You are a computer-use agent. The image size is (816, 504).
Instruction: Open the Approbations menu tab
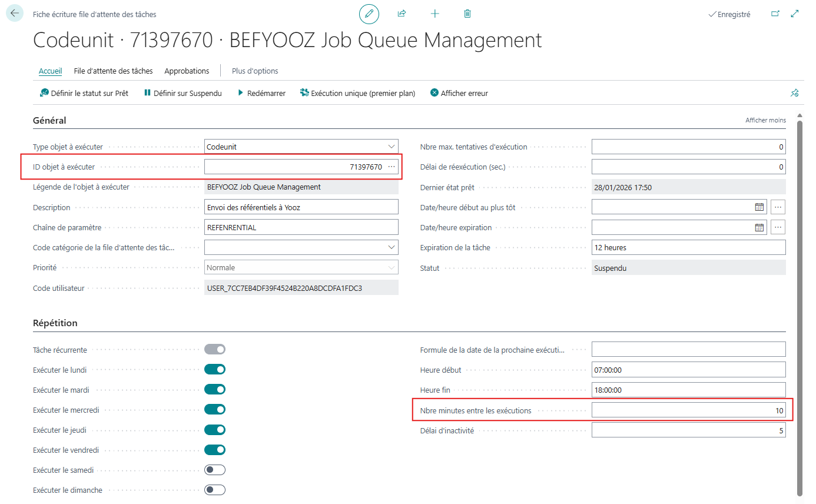point(187,71)
